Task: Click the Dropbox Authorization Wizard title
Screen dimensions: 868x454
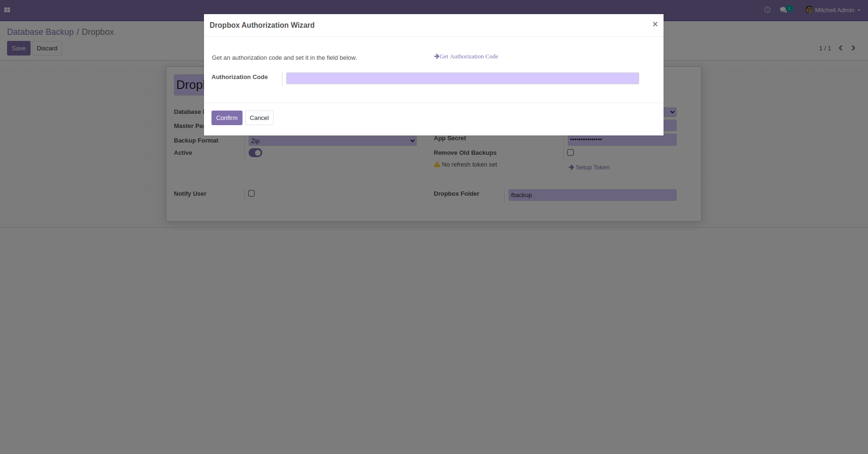Action: (x=262, y=25)
